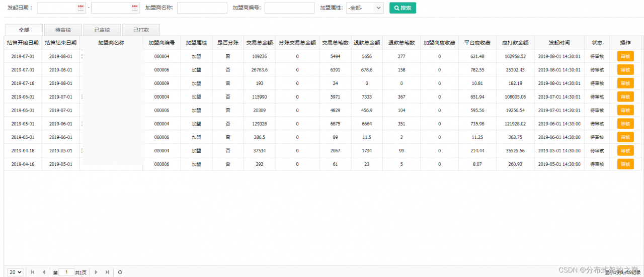644x277 pixels.
Task: Select the 发起时间 column header
Action: tap(559, 43)
